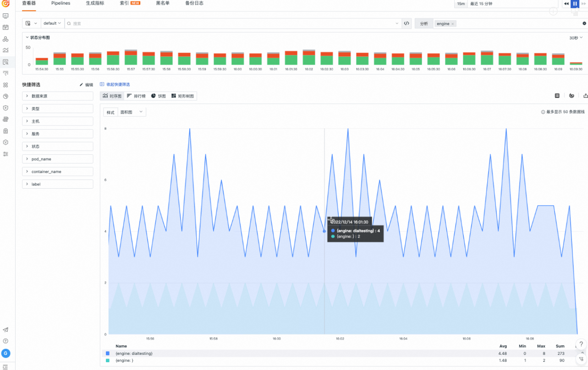Screen dimensions: 588x370
Task: Select the 排行榜 chart type
Action: 136,96
